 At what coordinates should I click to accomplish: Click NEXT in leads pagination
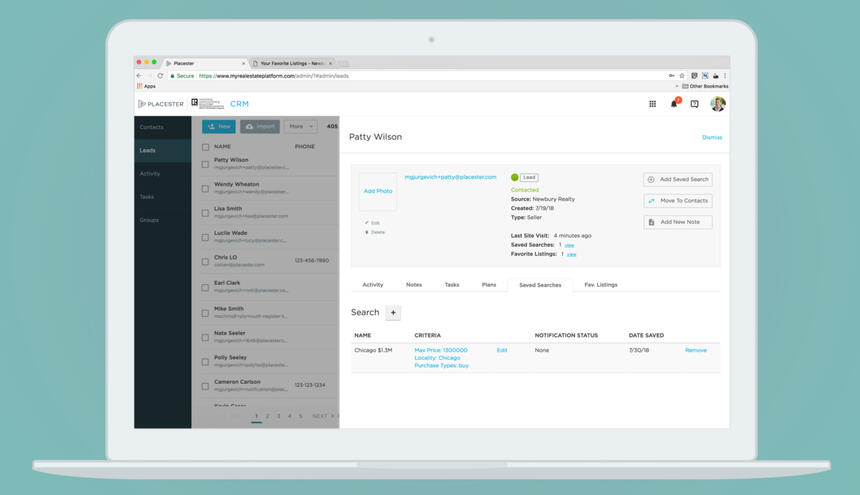click(322, 416)
